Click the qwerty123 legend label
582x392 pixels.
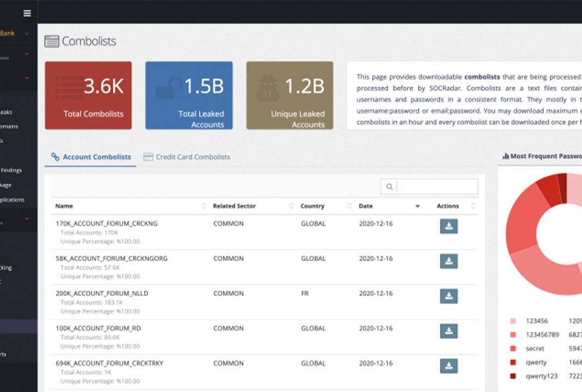point(542,376)
